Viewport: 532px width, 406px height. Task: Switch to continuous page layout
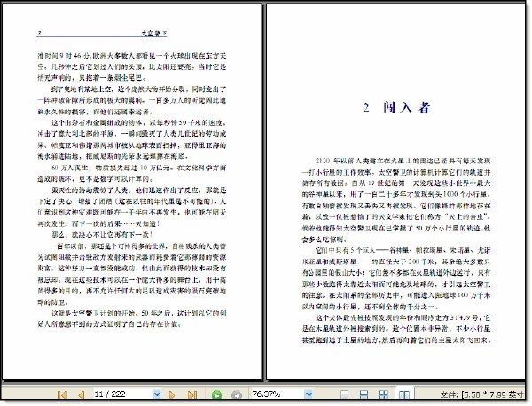tap(364, 394)
